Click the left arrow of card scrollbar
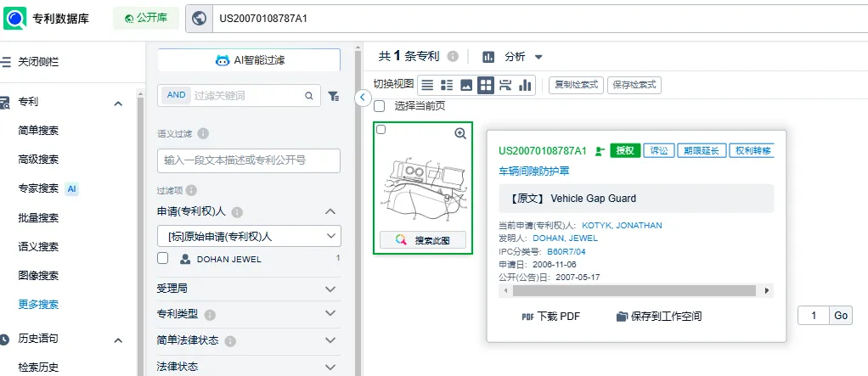The height and width of the screenshot is (376, 868). [x=505, y=290]
